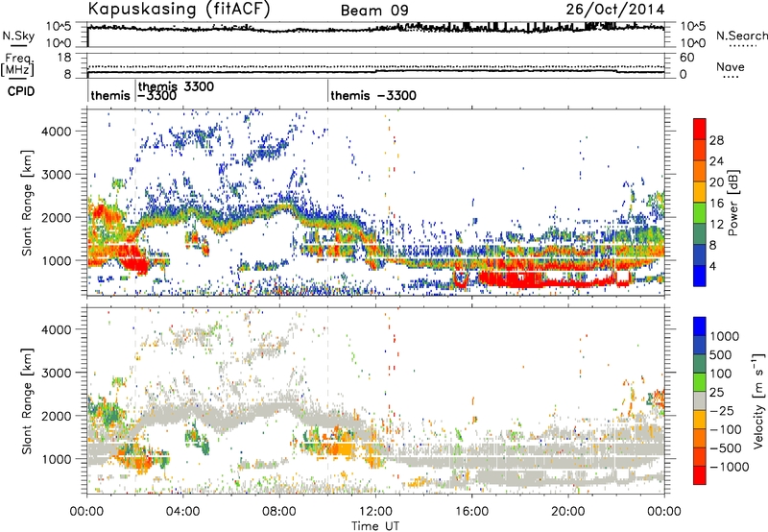Click the 'themis -3300' CPID marker
The image size is (768, 532).
tap(373, 95)
